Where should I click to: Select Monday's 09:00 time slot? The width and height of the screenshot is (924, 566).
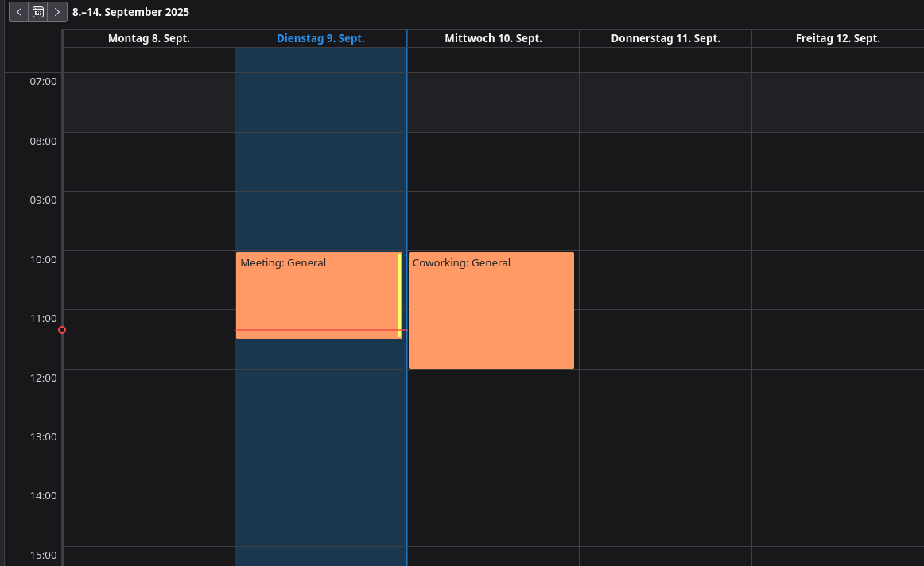[x=149, y=221]
